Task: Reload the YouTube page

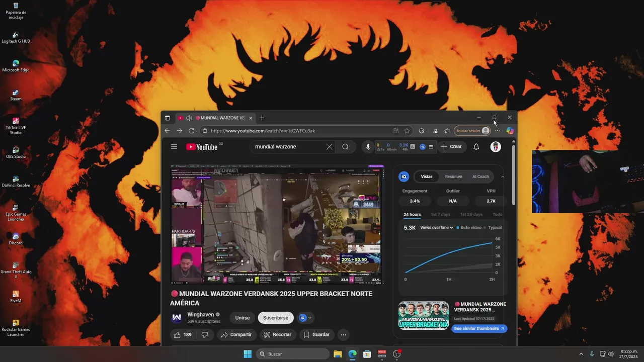Action: 191,131
